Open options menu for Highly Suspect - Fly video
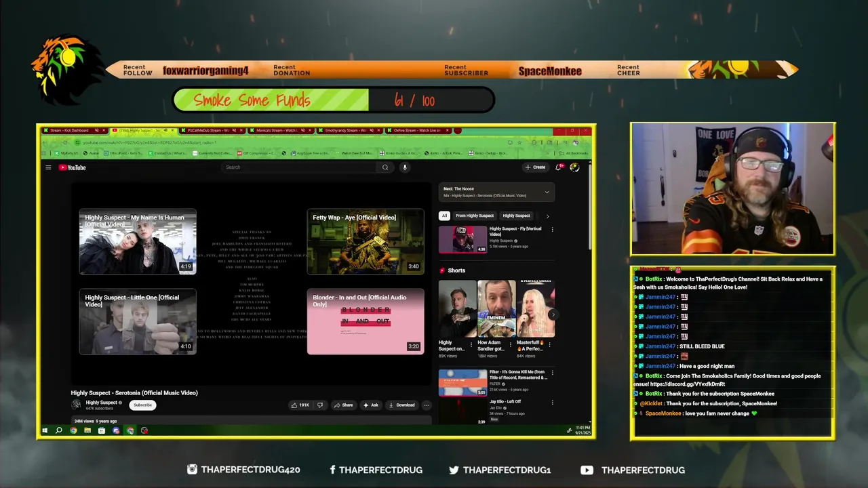868x488 pixels. click(x=552, y=230)
